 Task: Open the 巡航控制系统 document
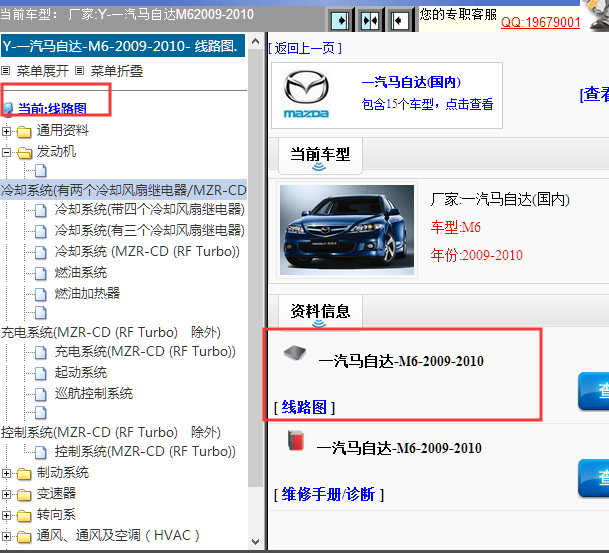94,393
